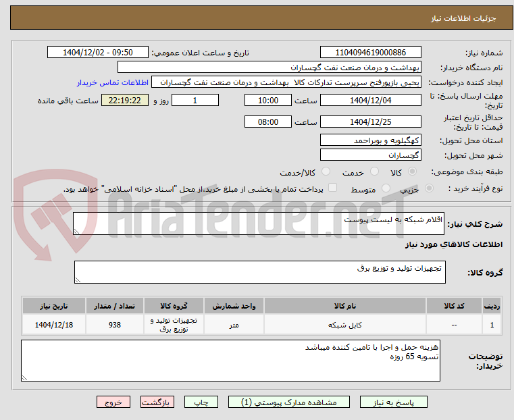Click the resize handle of شرح کلی نیاز textarea
Viewport: 514px width, 420px height.
point(76,232)
